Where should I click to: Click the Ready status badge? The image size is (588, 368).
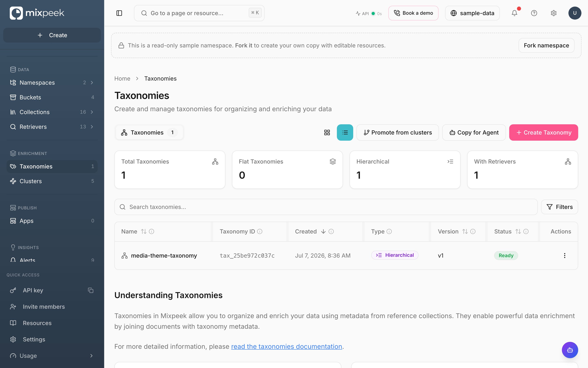pos(506,256)
